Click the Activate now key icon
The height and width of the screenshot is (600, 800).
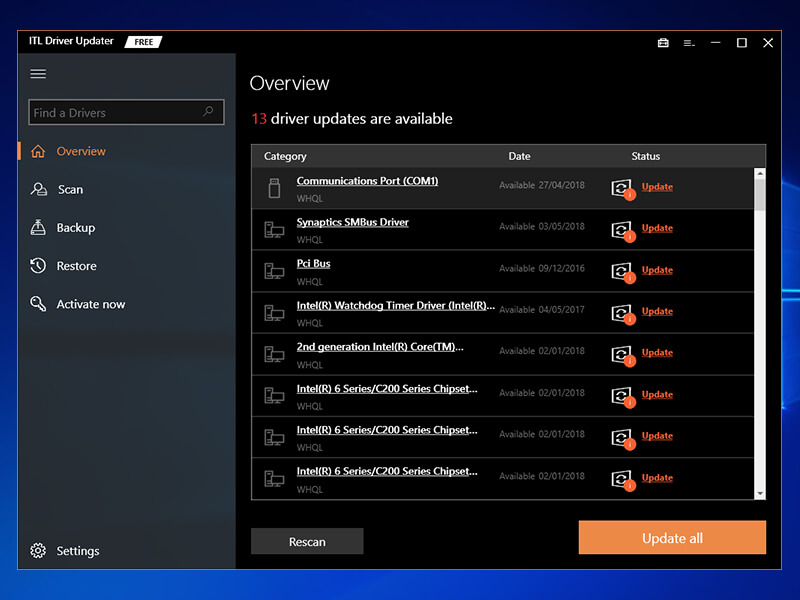point(36,303)
